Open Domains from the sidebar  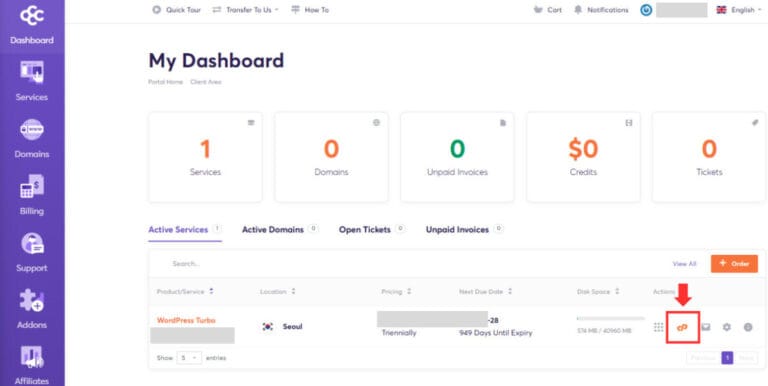[32, 138]
